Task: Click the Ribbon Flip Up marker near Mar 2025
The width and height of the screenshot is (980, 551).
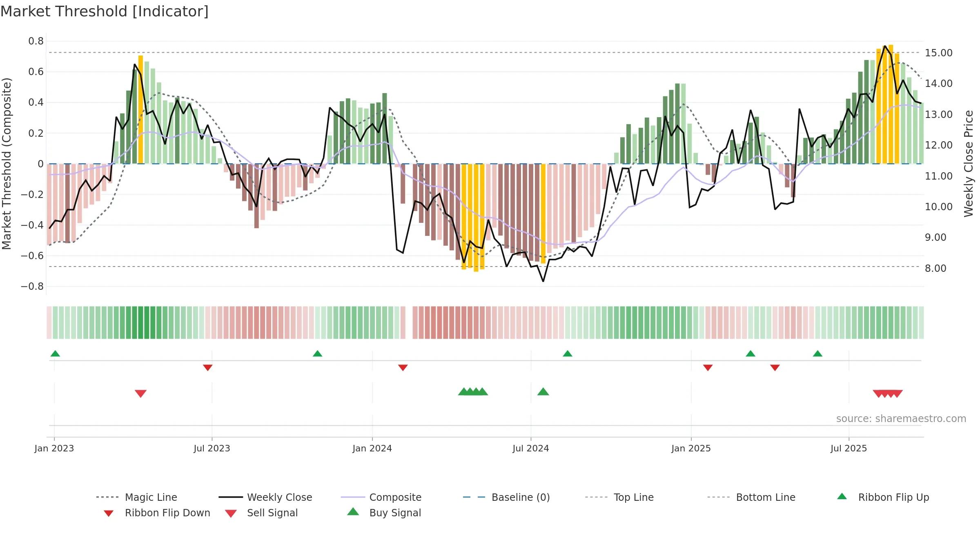Action: point(751,353)
